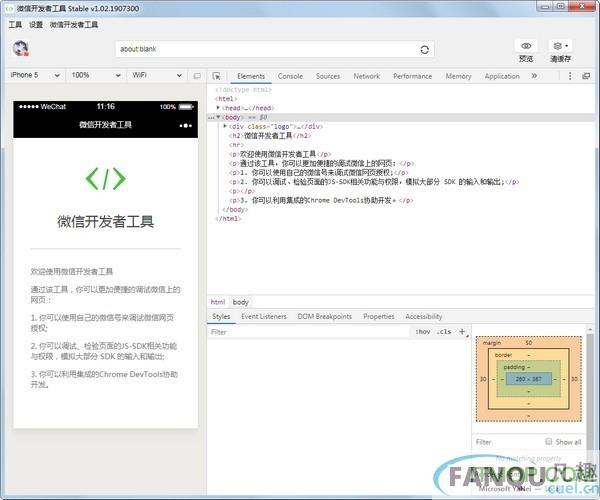Show more DevTools tabs chevron

point(534,76)
